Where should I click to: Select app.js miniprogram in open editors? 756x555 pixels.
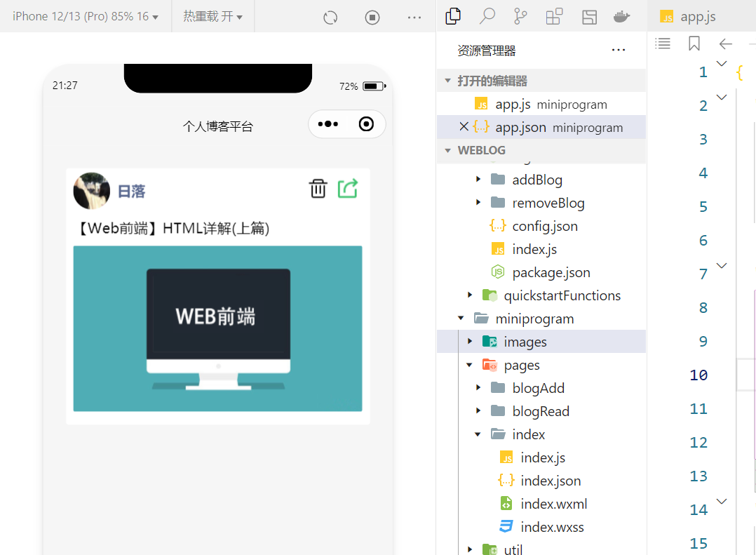coord(541,104)
